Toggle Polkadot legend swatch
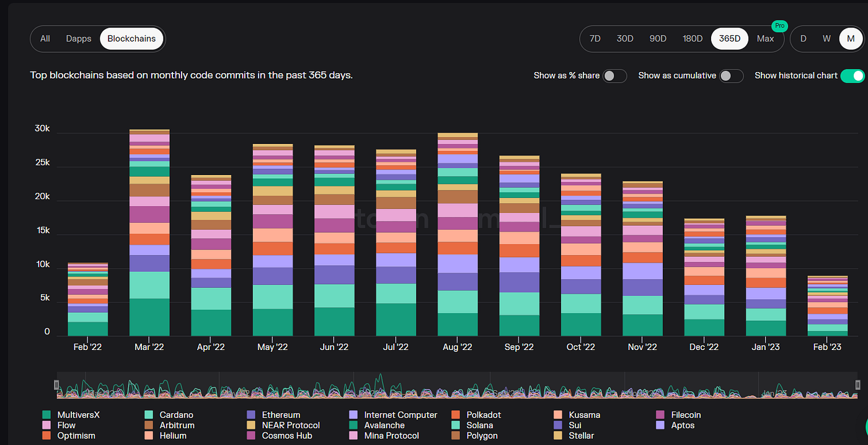This screenshot has width=868, height=445. [456, 415]
